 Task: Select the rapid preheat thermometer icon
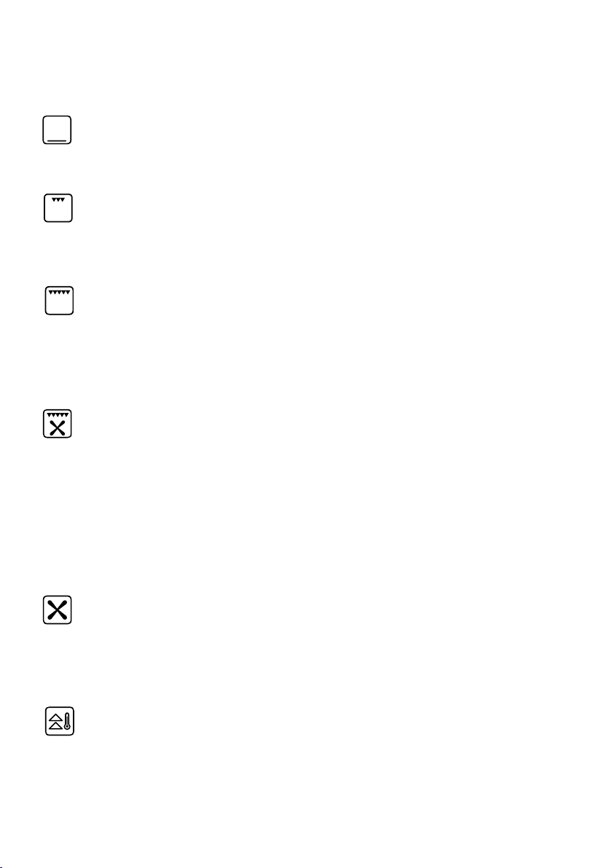pyautogui.click(x=60, y=722)
